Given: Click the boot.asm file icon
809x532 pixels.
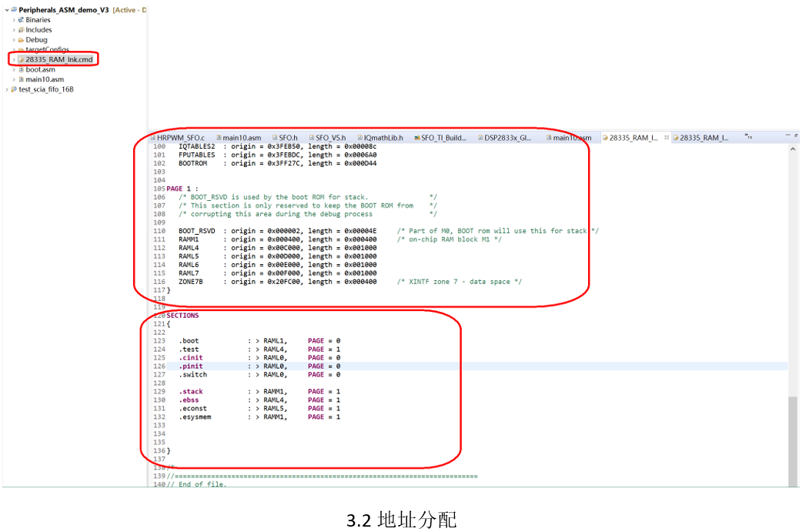Looking at the screenshot, I should point(21,69).
